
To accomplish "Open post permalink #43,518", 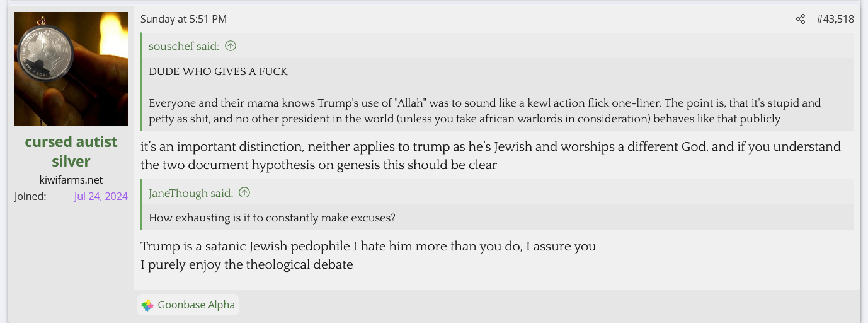I will click(x=835, y=19).
